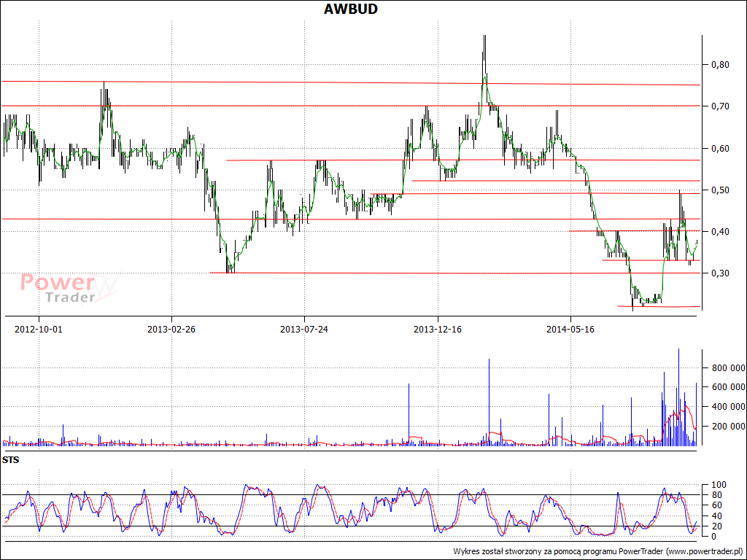747x560 pixels.
Task: Click the 0,70 price axis label
Action: click(x=720, y=106)
